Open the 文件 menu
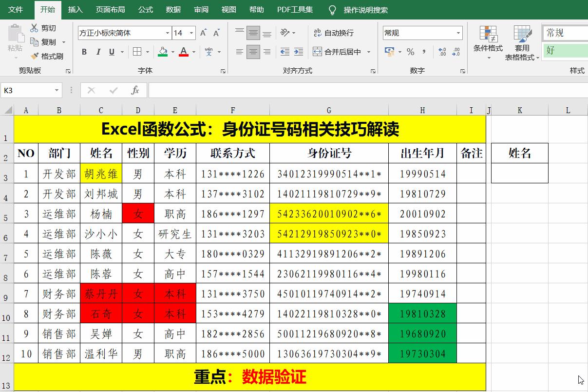 16,9
